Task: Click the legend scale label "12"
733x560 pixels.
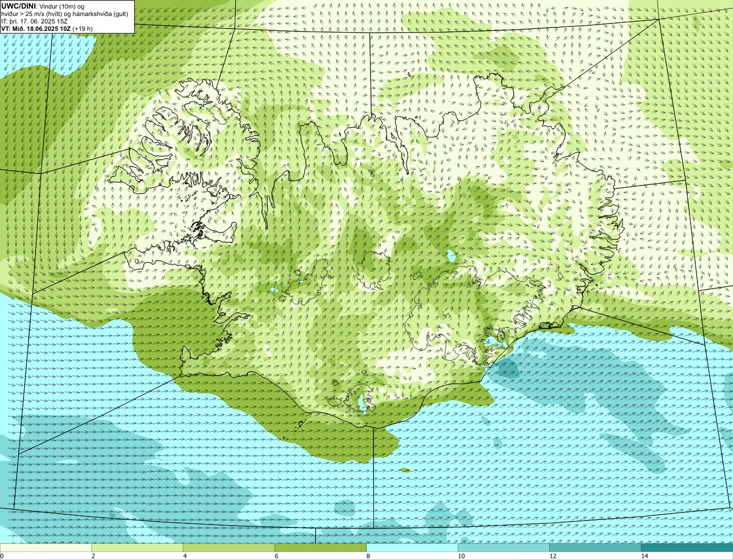Action: 553,556
